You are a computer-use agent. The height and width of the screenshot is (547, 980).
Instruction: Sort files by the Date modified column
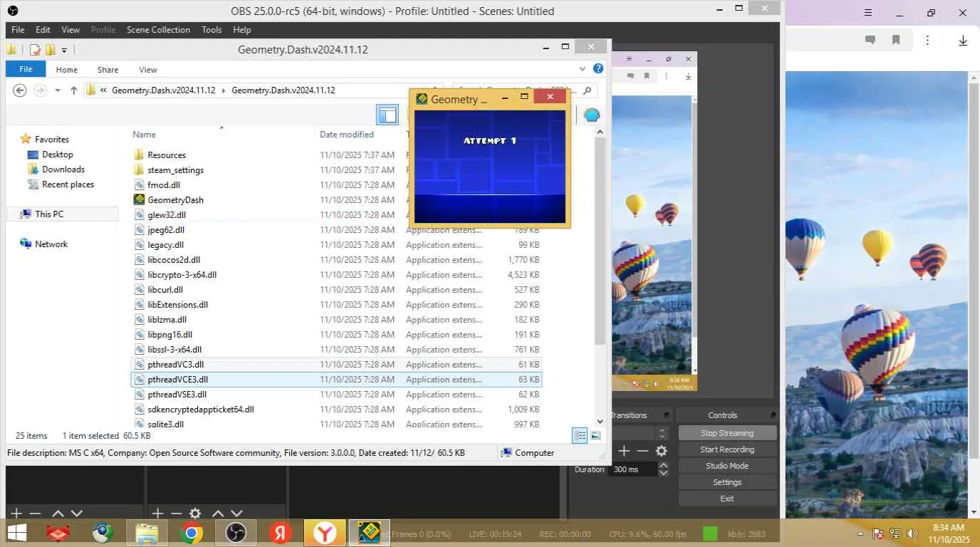click(347, 135)
